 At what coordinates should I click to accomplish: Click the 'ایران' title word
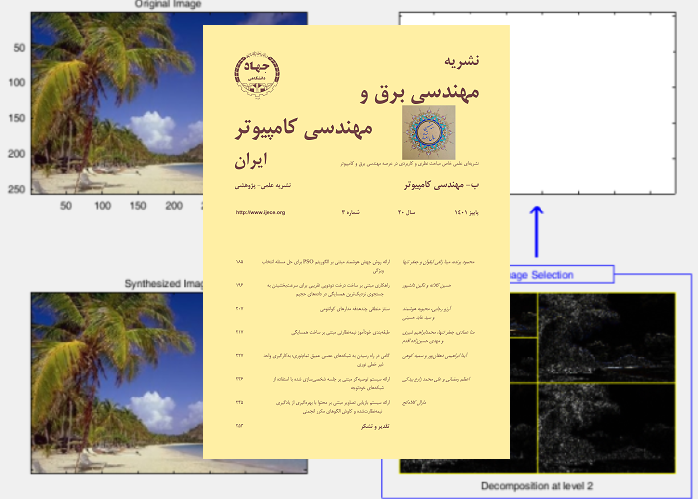(251, 160)
